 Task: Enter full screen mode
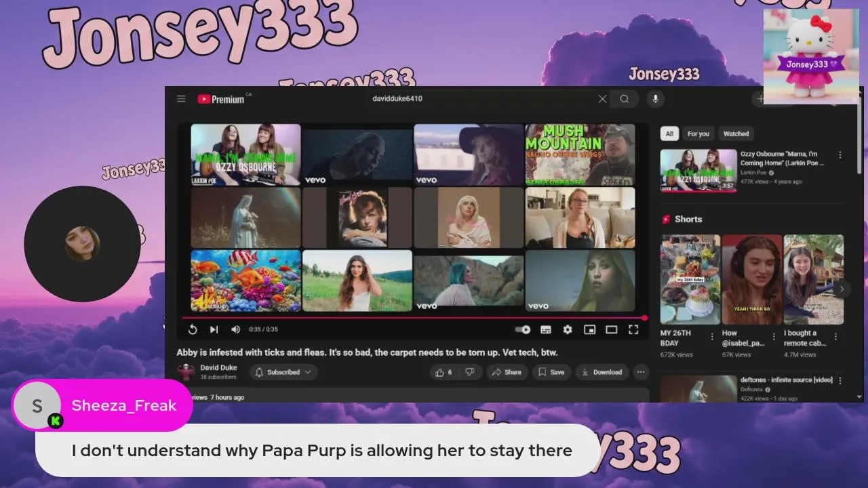click(x=633, y=329)
